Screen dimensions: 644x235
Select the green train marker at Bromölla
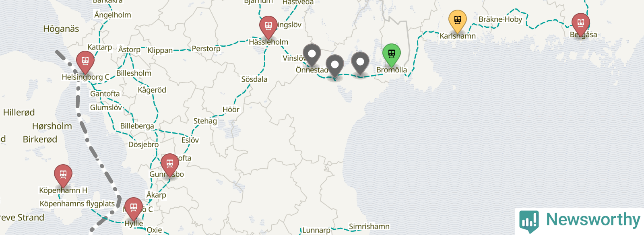[392, 55]
